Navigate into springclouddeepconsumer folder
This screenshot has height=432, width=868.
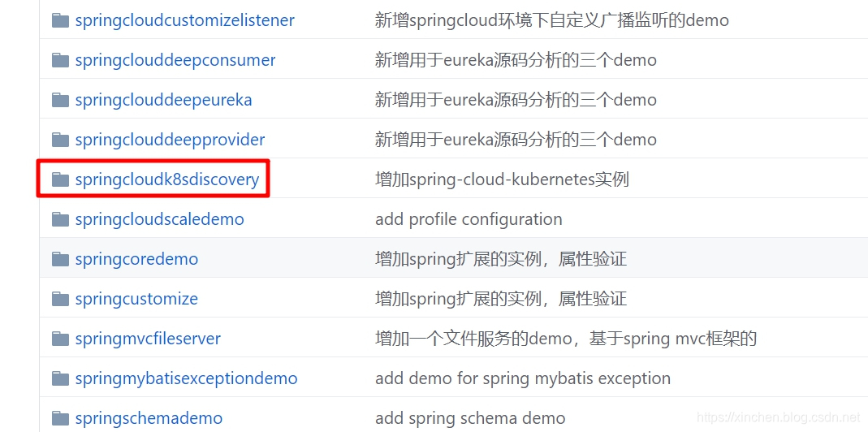(x=175, y=60)
